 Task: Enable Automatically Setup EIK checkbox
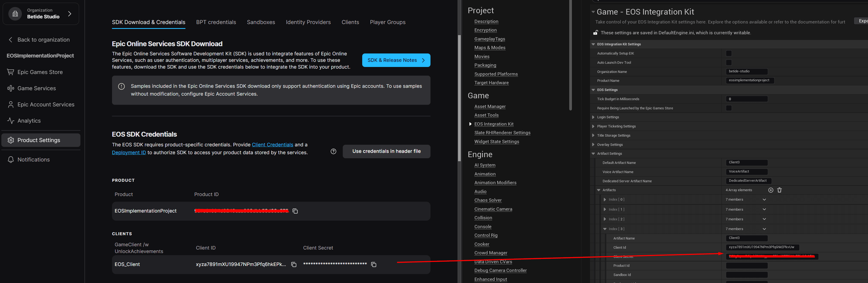(x=729, y=53)
